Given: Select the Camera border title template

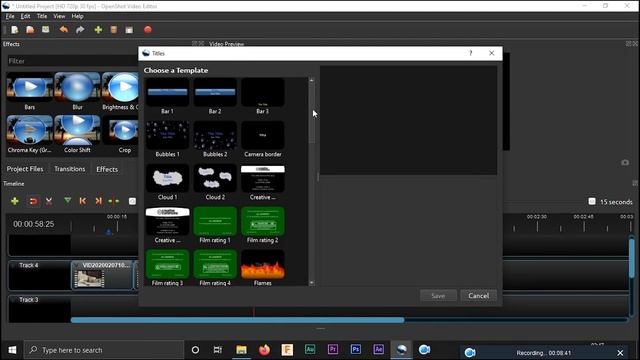Looking at the screenshot, I should [x=263, y=140].
